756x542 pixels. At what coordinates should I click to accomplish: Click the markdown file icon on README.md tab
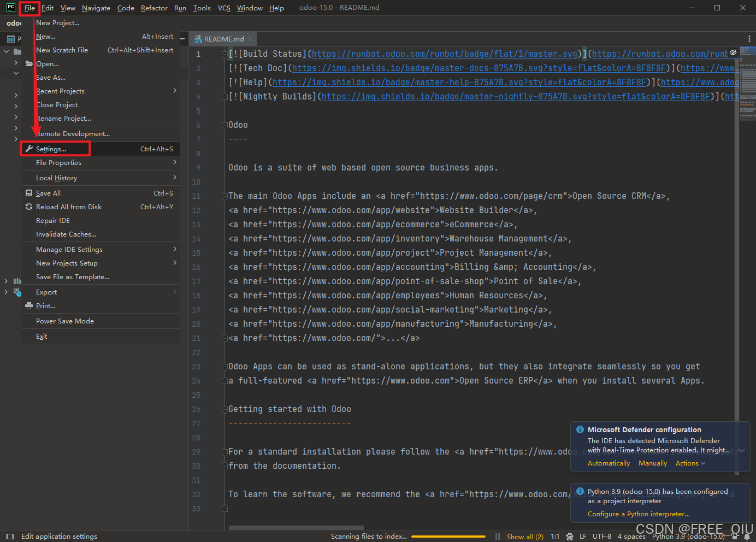198,39
